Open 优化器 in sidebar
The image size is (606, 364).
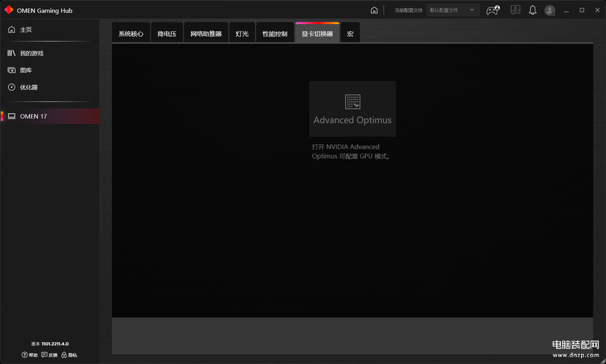49,87
